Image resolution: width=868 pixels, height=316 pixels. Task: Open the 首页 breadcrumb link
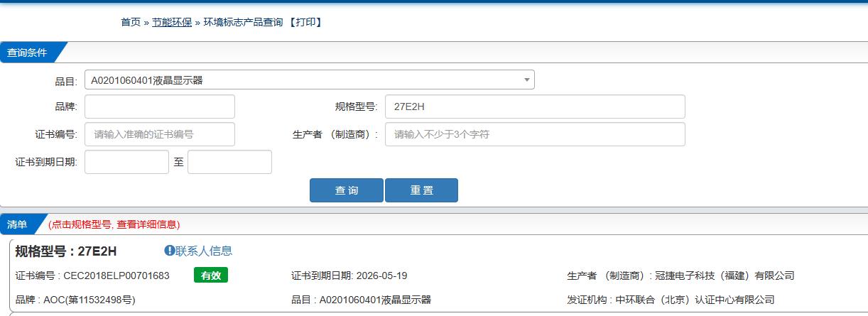click(131, 22)
